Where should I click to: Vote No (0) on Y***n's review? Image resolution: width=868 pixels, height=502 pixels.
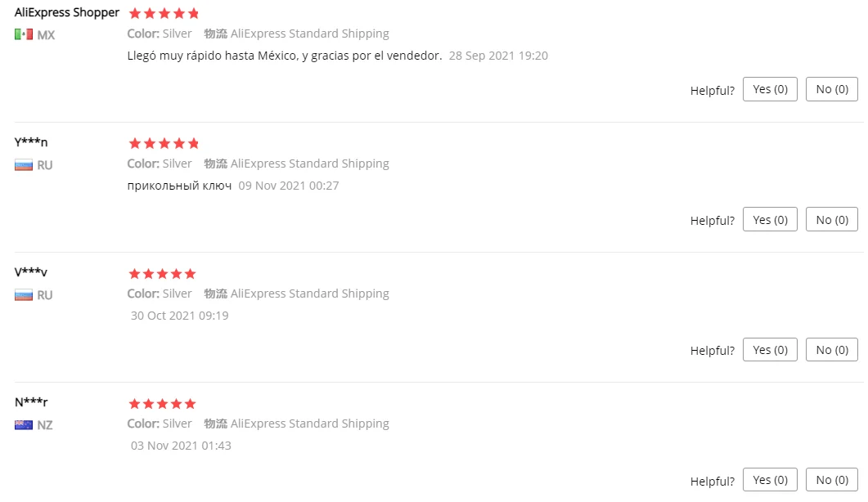(x=831, y=219)
